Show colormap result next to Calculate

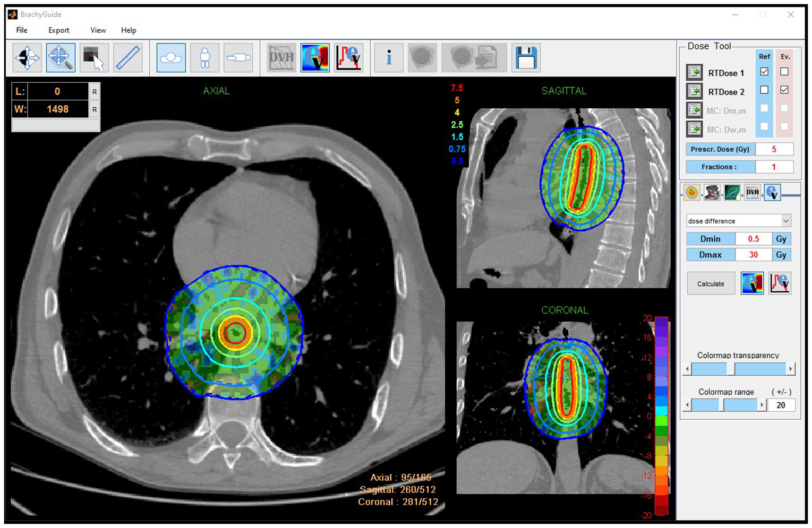coord(752,283)
